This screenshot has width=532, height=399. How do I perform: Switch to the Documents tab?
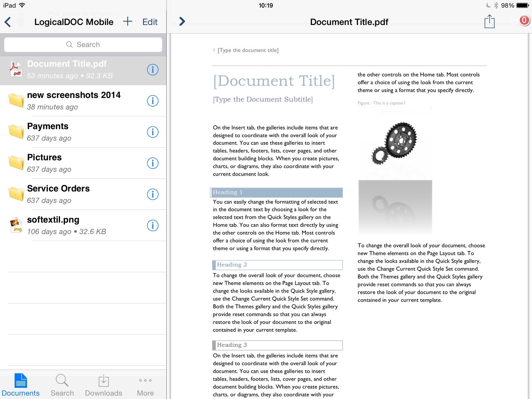pyautogui.click(x=21, y=385)
